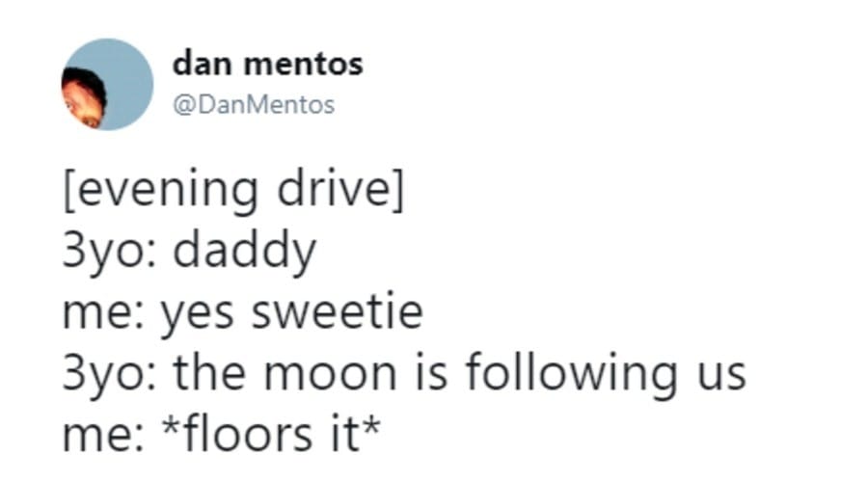868x482 pixels.
Task: Click the word "evening" in the tweet
Action: (164, 192)
